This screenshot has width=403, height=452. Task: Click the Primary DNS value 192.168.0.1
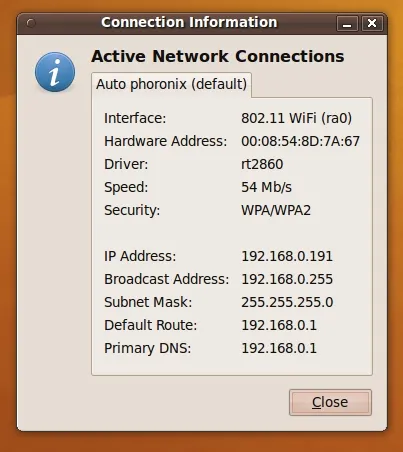click(x=279, y=348)
